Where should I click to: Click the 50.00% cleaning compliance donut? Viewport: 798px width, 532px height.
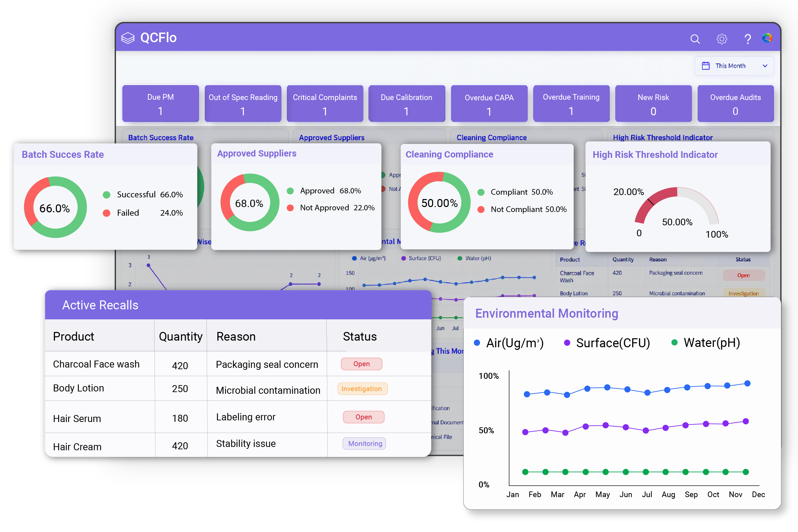(x=439, y=202)
